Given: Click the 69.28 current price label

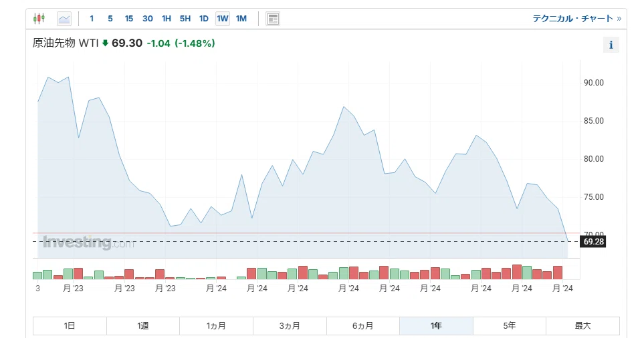Looking at the screenshot, I should tap(593, 242).
